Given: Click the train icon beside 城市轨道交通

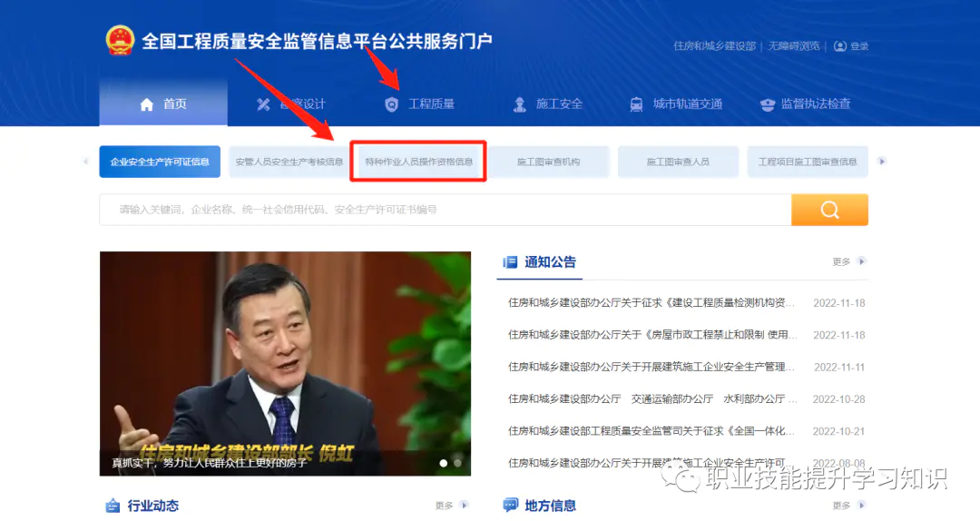Looking at the screenshot, I should 636,104.
